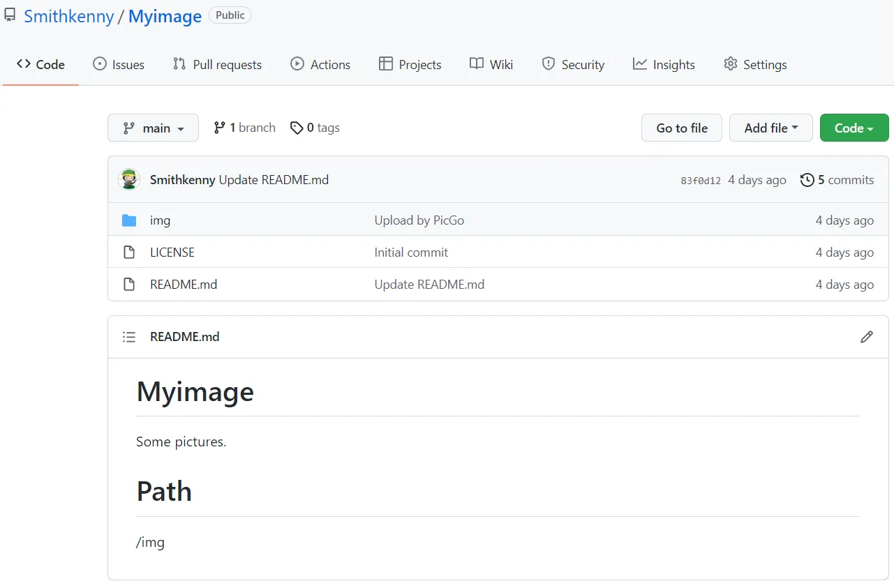The height and width of the screenshot is (588, 894).
Task: Open the README outline list icon
Action: (x=129, y=337)
